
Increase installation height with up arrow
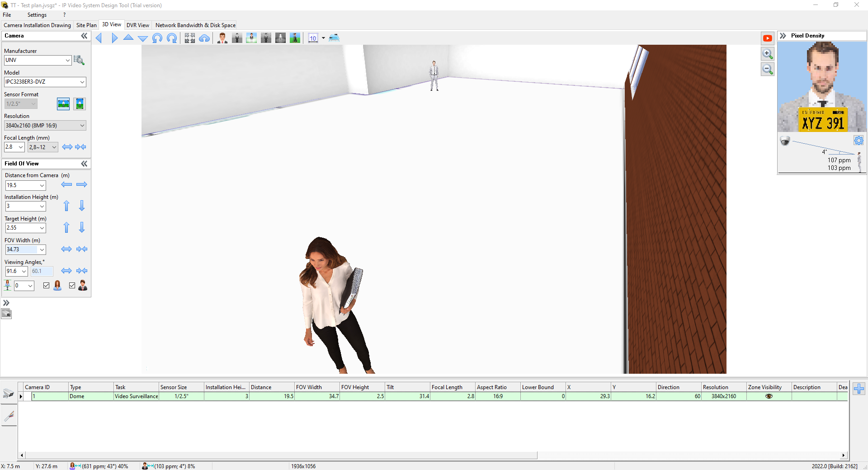pyautogui.click(x=66, y=206)
